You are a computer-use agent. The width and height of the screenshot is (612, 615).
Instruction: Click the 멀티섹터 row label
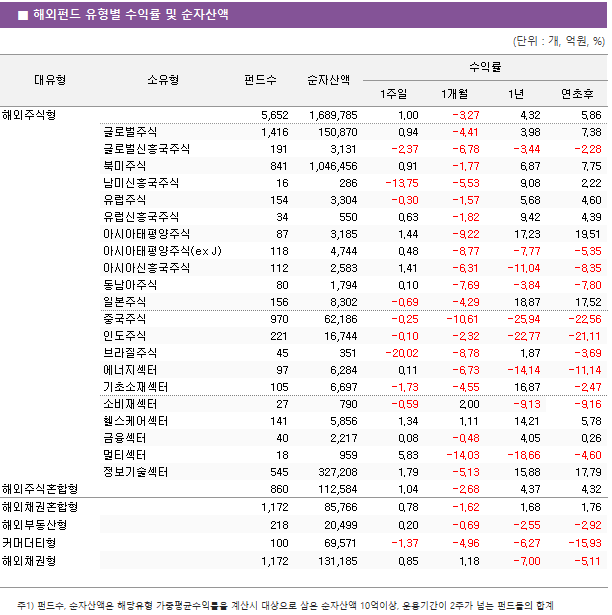click(x=124, y=455)
